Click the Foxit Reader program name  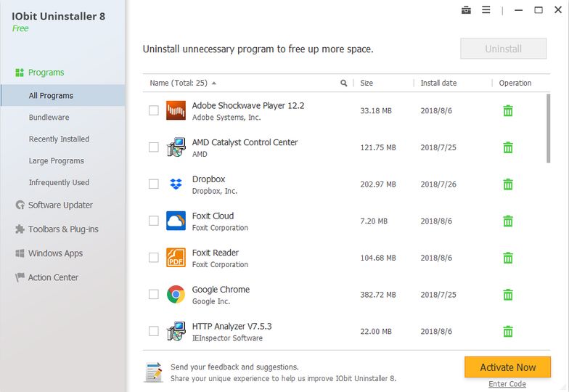(215, 253)
